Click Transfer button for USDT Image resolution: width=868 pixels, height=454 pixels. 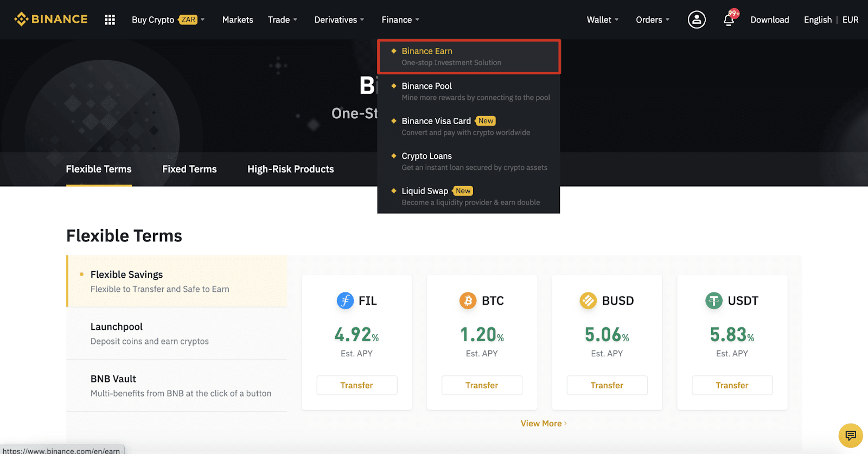pyautogui.click(x=732, y=385)
